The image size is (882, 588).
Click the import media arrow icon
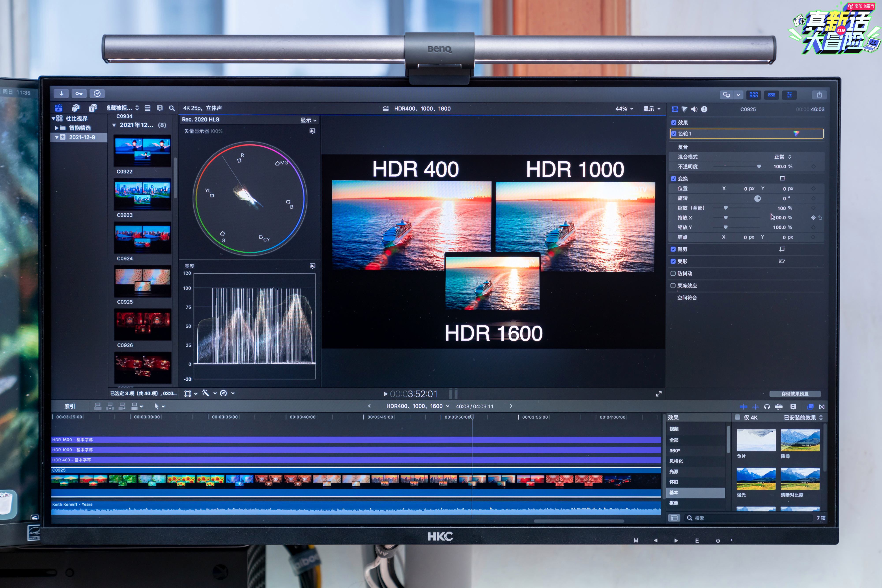coord(61,93)
